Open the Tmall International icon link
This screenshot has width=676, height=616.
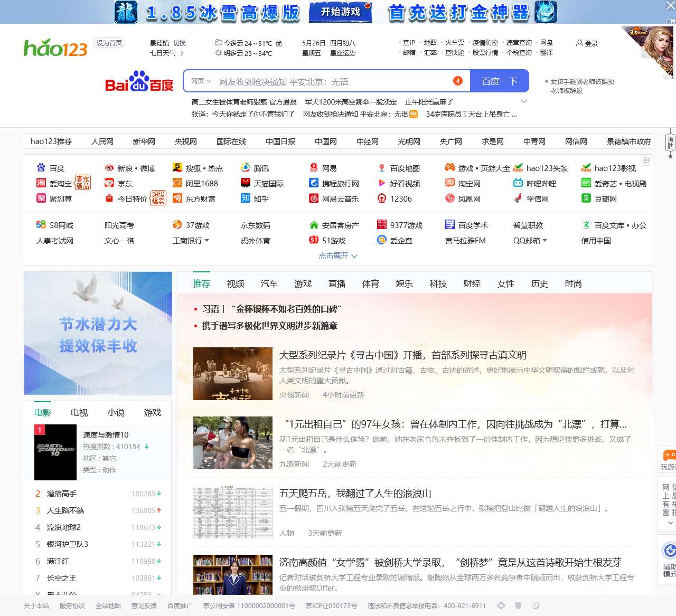click(245, 183)
